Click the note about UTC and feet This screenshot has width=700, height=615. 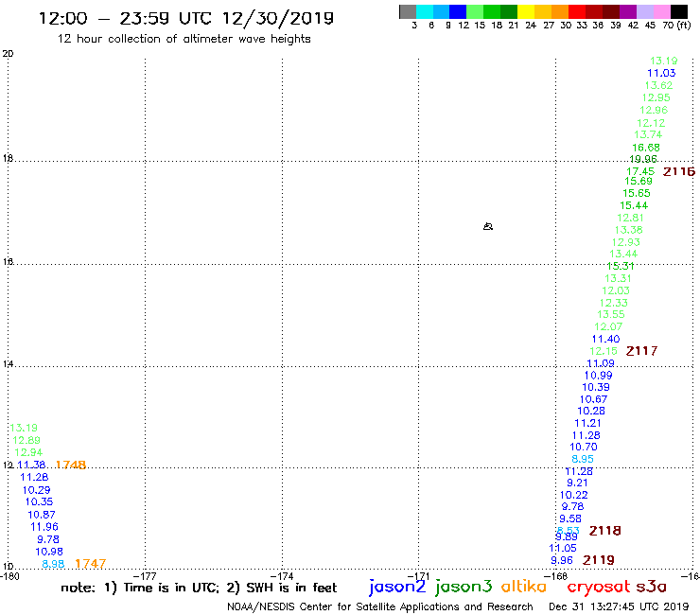tap(199, 588)
